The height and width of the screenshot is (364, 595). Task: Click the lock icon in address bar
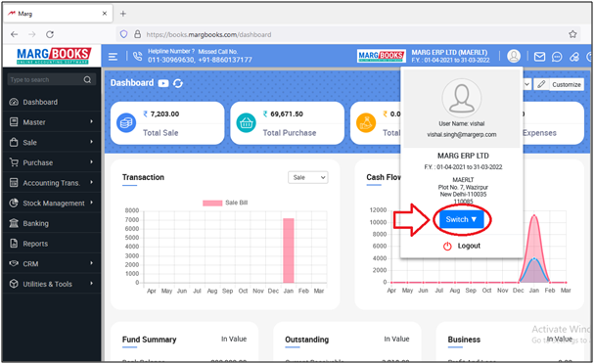pyautogui.click(x=137, y=34)
